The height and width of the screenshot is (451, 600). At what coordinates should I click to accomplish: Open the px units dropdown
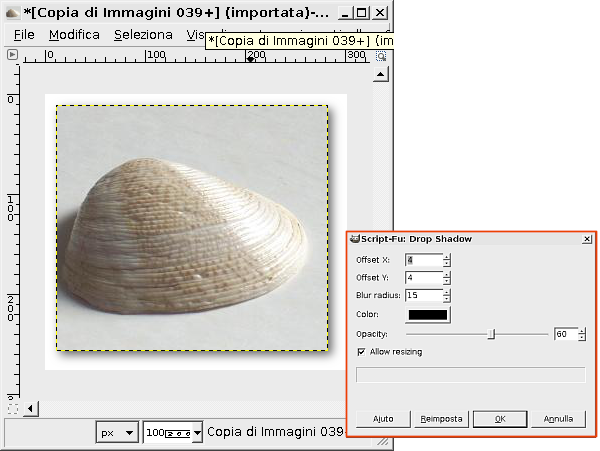tap(118, 432)
